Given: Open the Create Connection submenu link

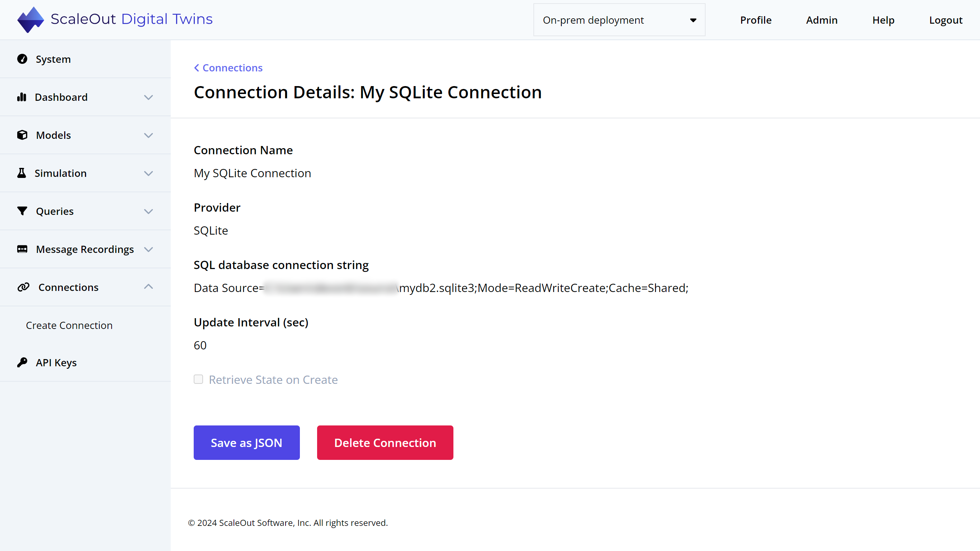Looking at the screenshot, I should [x=69, y=325].
